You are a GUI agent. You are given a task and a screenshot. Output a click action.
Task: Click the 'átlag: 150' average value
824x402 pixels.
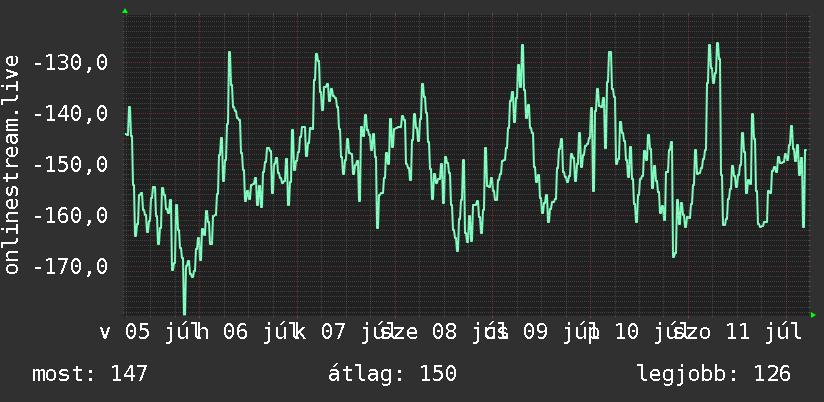click(x=393, y=374)
